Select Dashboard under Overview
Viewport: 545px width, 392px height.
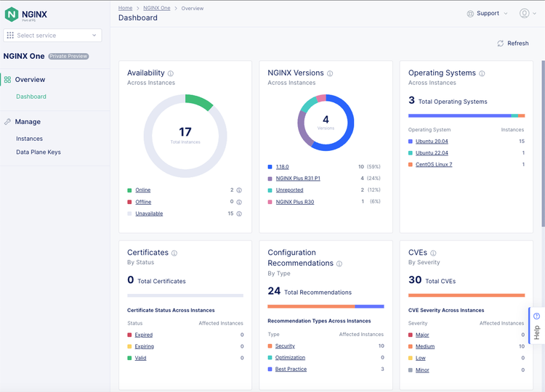(x=31, y=97)
